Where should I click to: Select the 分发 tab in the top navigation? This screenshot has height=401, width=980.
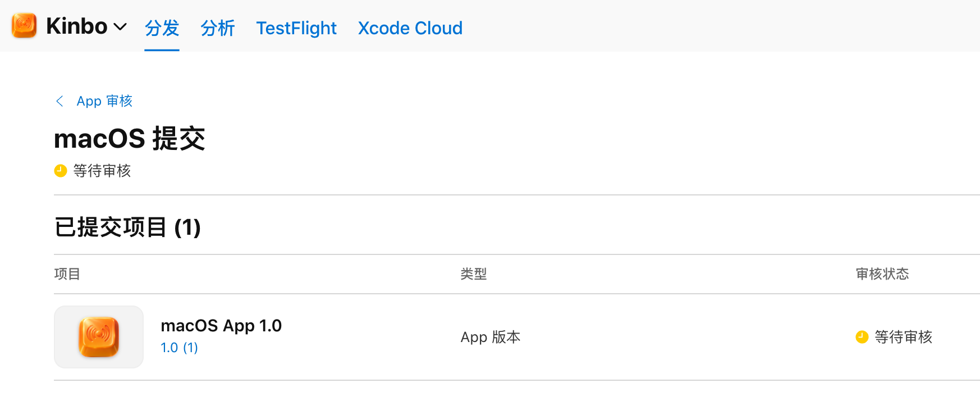tap(162, 28)
